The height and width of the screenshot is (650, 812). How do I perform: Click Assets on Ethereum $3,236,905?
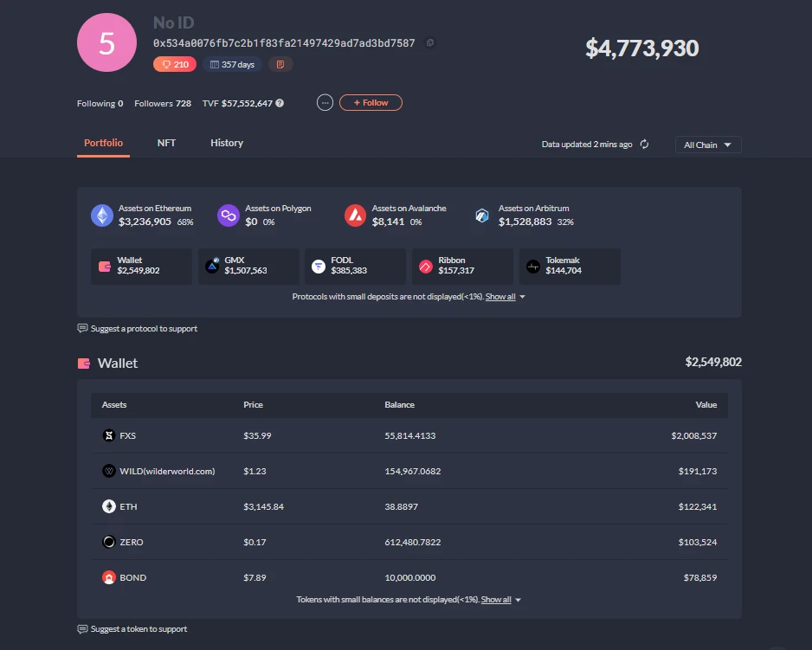point(145,222)
